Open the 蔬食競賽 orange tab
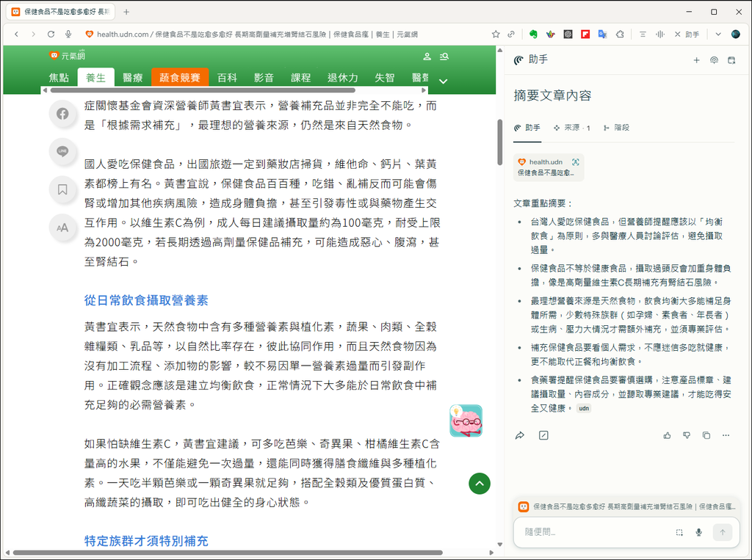The width and height of the screenshot is (752, 560). [x=180, y=78]
